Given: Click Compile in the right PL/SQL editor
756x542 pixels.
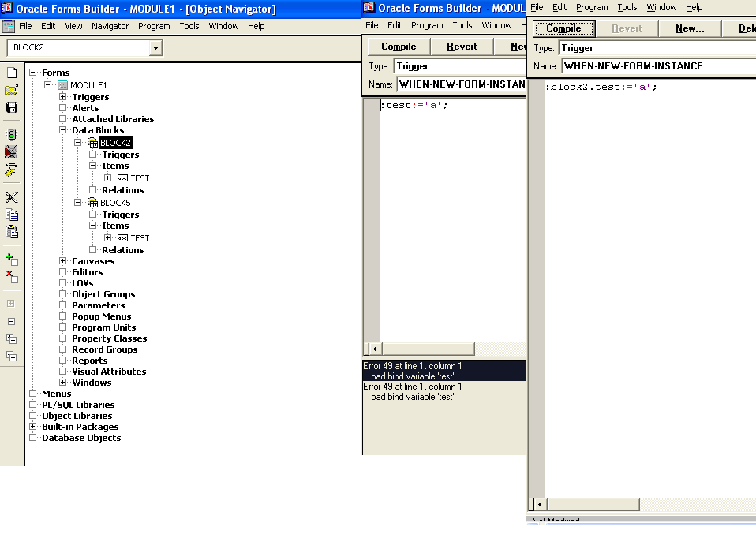Looking at the screenshot, I should click(563, 28).
